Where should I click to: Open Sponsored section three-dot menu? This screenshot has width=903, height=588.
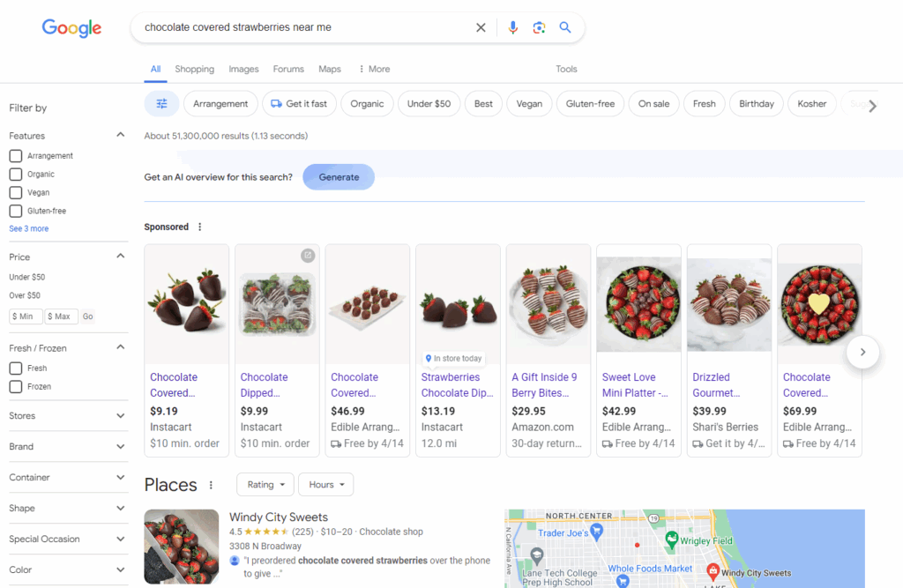pos(200,227)
